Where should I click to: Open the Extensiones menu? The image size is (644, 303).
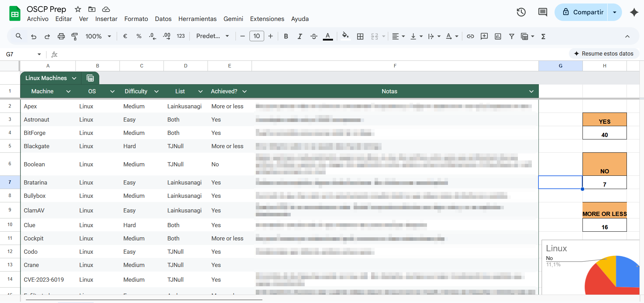coord(267,19)
